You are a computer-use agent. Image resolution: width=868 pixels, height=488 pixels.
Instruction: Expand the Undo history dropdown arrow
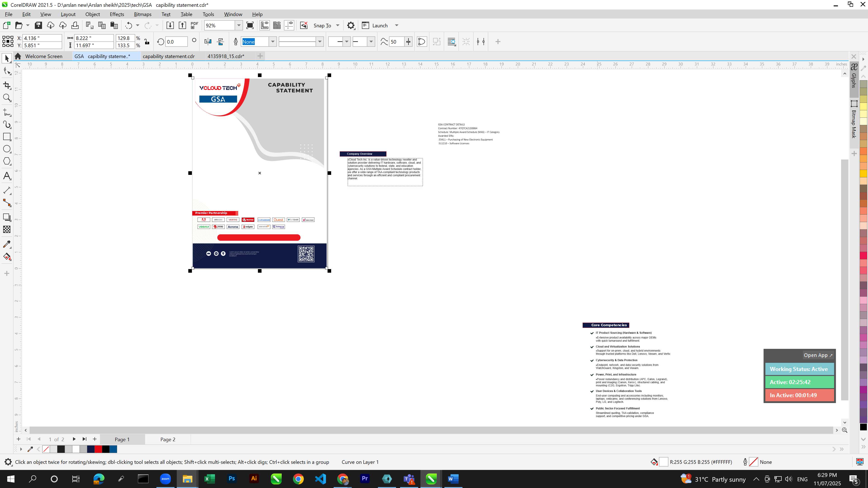coord(137,25)
